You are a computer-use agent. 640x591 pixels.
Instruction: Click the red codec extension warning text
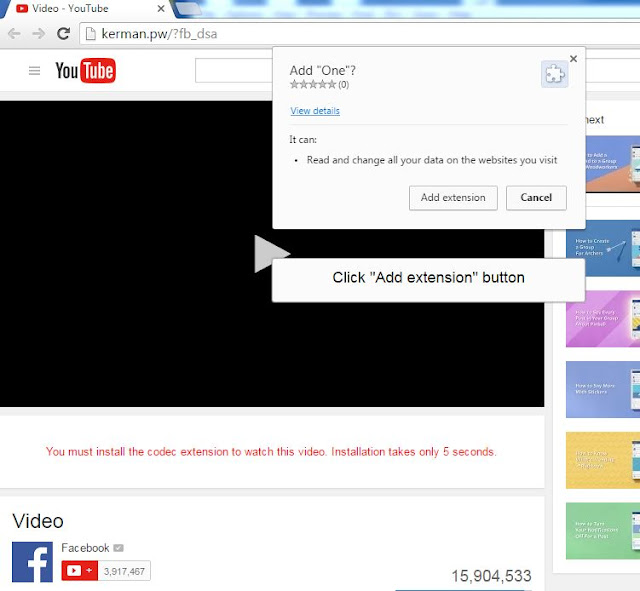[271, 452]
